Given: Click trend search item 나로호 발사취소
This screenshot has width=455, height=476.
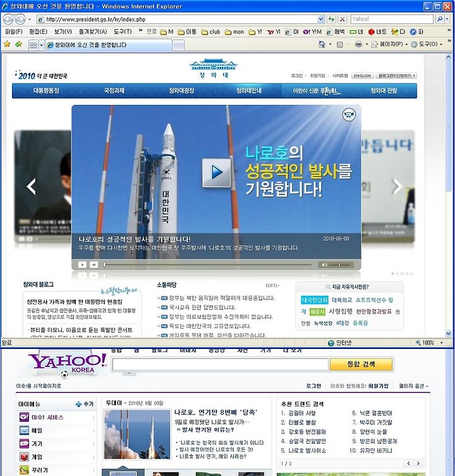Looking at the screenshot, I should coord(307,451).
